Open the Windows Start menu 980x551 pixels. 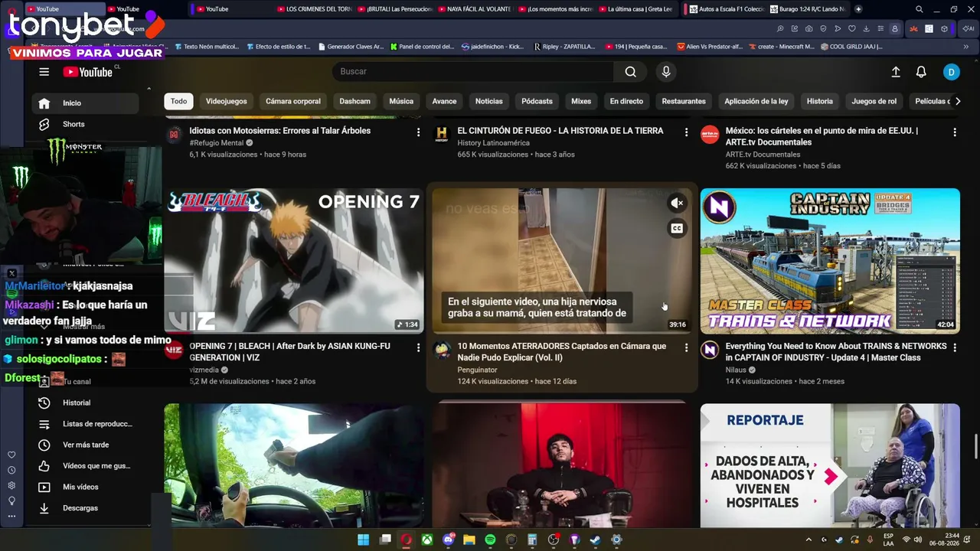(x=364, y=540)
